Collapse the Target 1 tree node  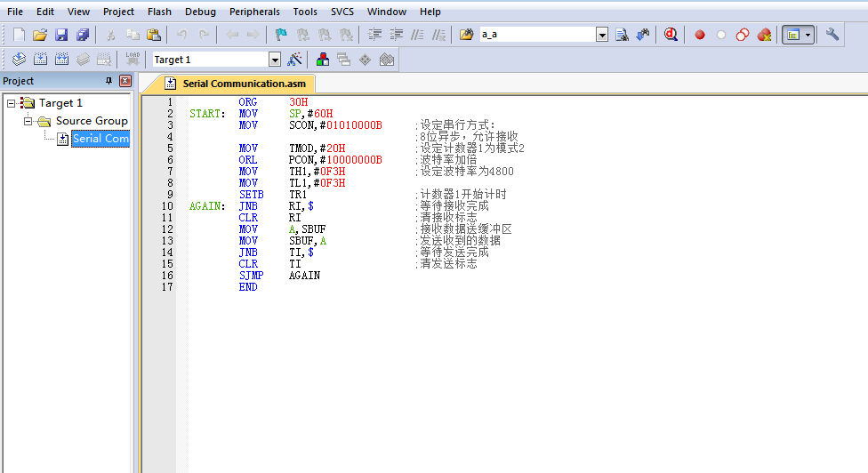pyautogui.click(x=11, y=103)
